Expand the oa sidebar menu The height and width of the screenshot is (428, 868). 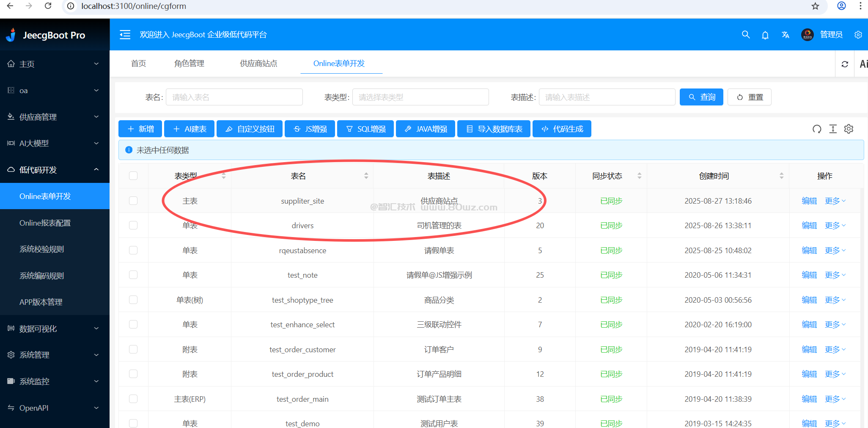point(55,90)
